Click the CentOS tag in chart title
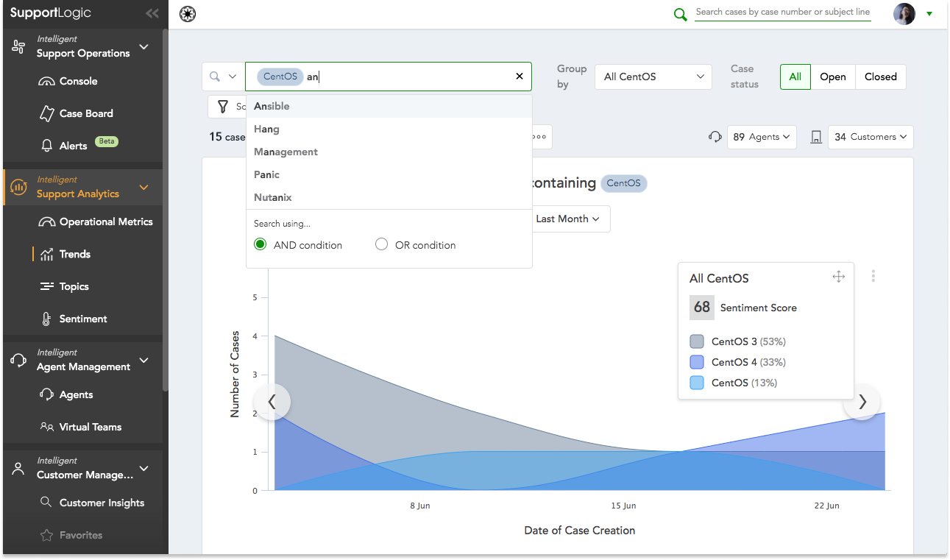Screen dimensions: 950x560 (624, 183)
